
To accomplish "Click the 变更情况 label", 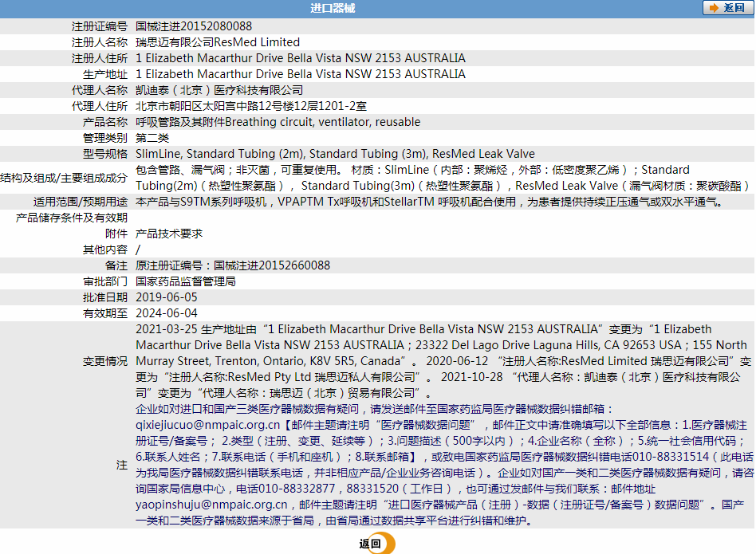I will coord(105,361).
